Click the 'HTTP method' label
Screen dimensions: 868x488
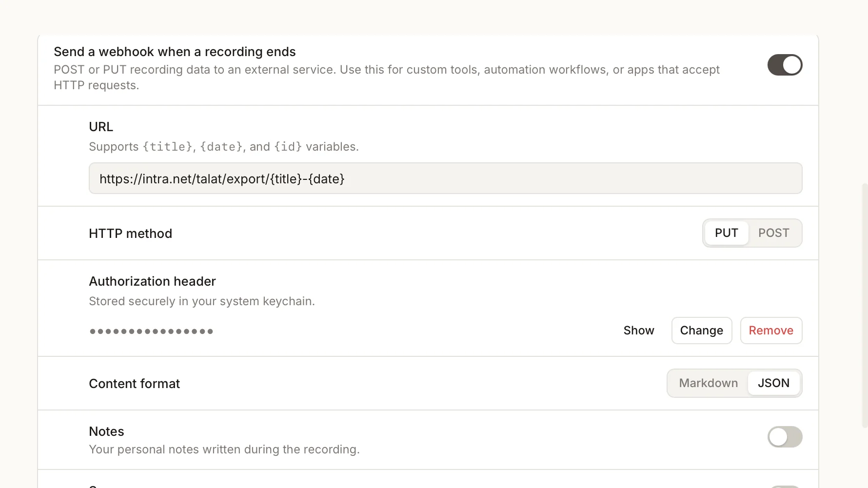point(130,234)
